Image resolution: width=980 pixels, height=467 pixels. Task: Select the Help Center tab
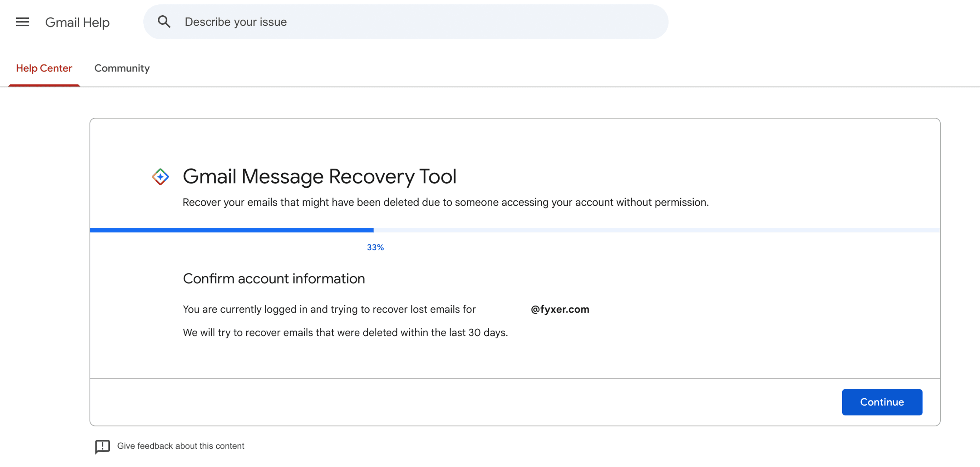pos(44,68)
